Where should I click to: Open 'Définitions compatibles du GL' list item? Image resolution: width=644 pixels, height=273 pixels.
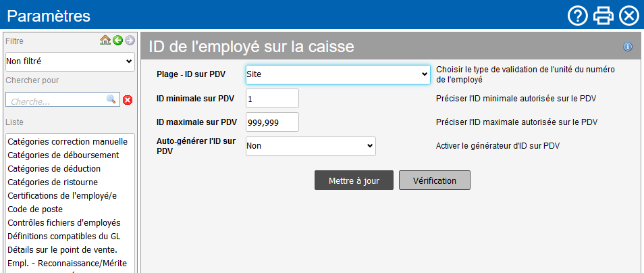click(63, 237)
